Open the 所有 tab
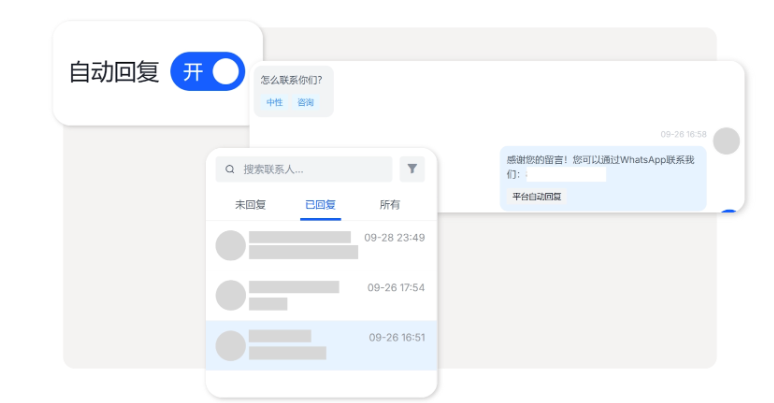Image resolution: width=774 pixels, height=403 pixels. point(389,205)
